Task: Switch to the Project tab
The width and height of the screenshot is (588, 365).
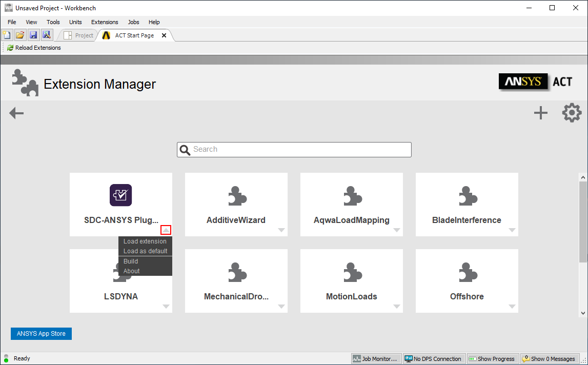Action: [79, 35]
